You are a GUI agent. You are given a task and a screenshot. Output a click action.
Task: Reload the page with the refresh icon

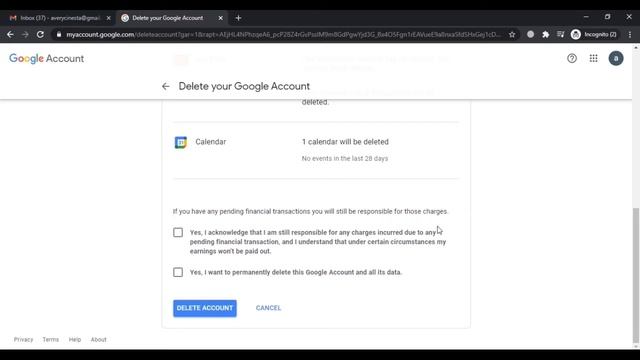pos(40,35)
